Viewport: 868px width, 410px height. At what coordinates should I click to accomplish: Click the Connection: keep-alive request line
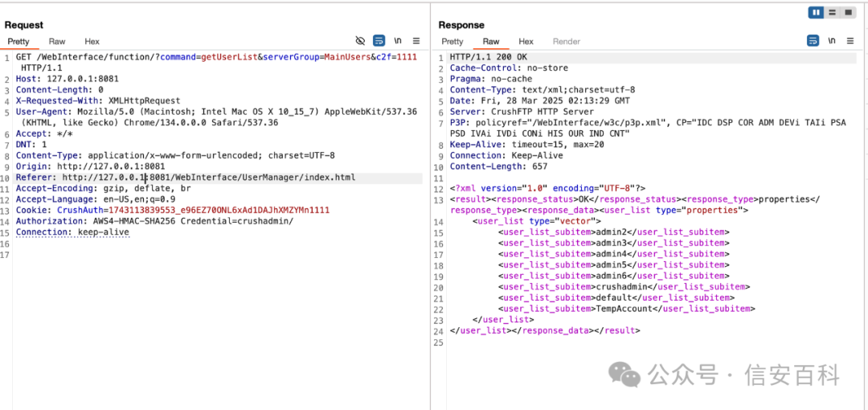pyautogui.click(x=72, y=232)
